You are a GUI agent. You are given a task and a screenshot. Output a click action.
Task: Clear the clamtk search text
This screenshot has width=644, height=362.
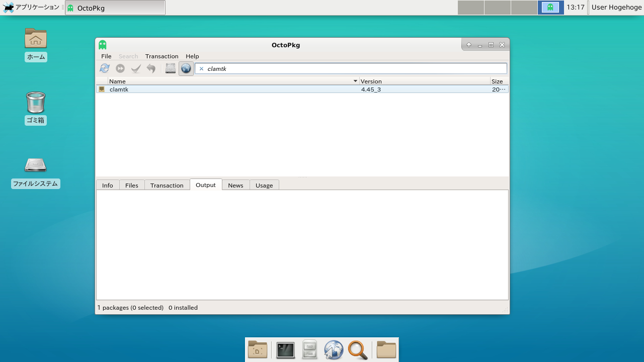(x=201, y=69)
